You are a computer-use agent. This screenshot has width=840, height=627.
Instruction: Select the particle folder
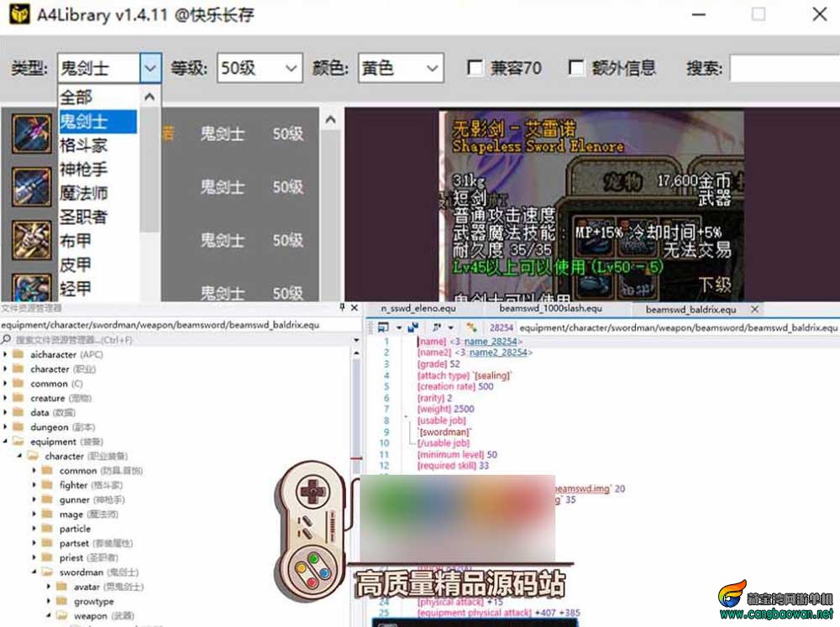tap(75, 529)
